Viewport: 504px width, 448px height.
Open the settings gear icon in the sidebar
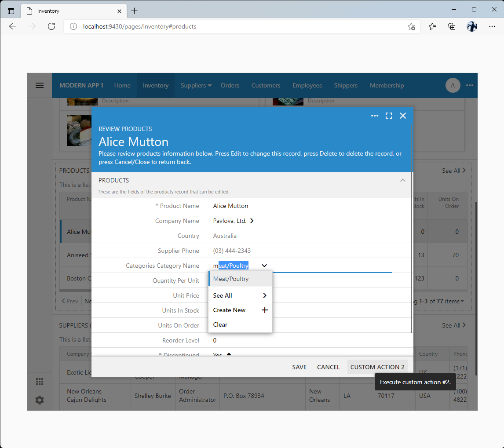point(40,400)
